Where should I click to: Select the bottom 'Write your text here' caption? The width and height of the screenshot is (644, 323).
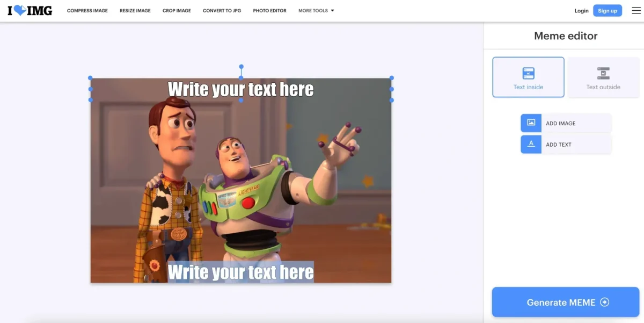241,272
